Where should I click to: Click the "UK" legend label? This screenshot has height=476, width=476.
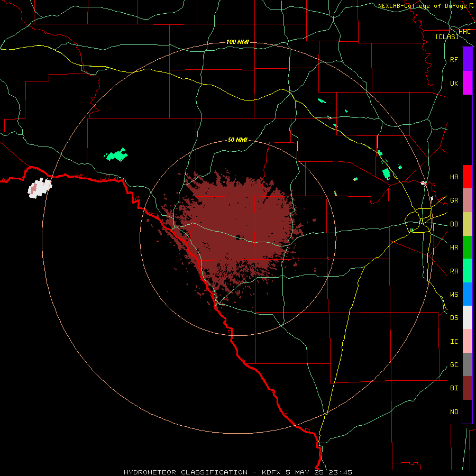coord(454,83)
